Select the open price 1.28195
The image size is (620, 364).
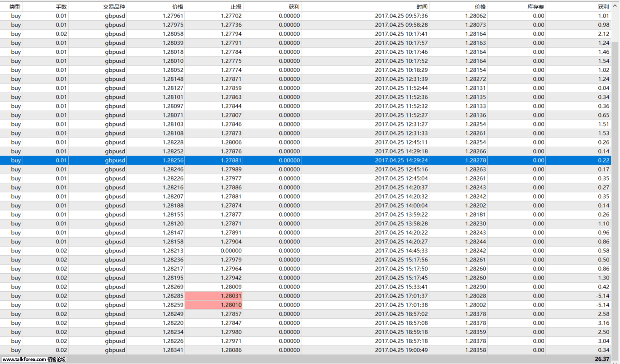click(x=173, y=278)
